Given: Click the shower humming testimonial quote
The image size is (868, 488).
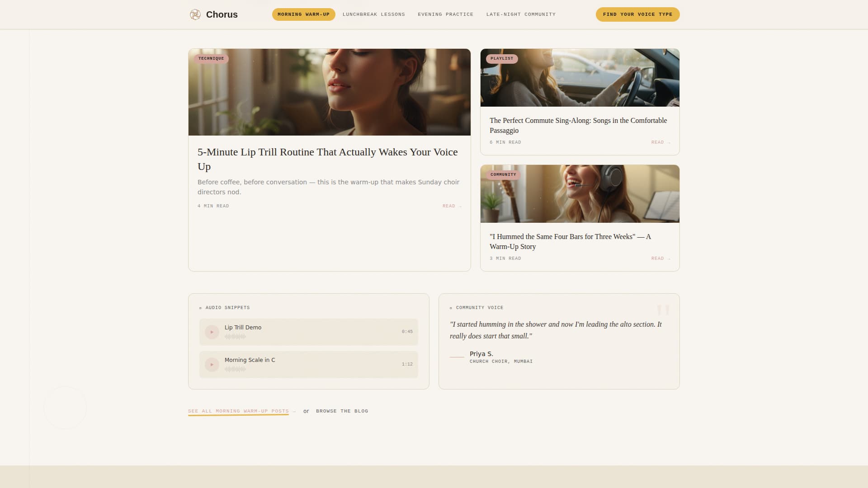Looking at the screenshot, I should point(556,330).
